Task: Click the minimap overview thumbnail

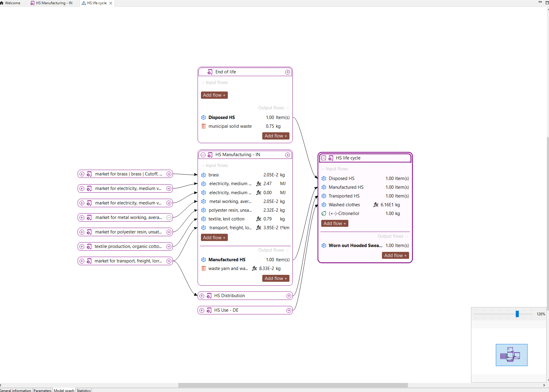Action: pyautogui.click(x=511, y=355)
